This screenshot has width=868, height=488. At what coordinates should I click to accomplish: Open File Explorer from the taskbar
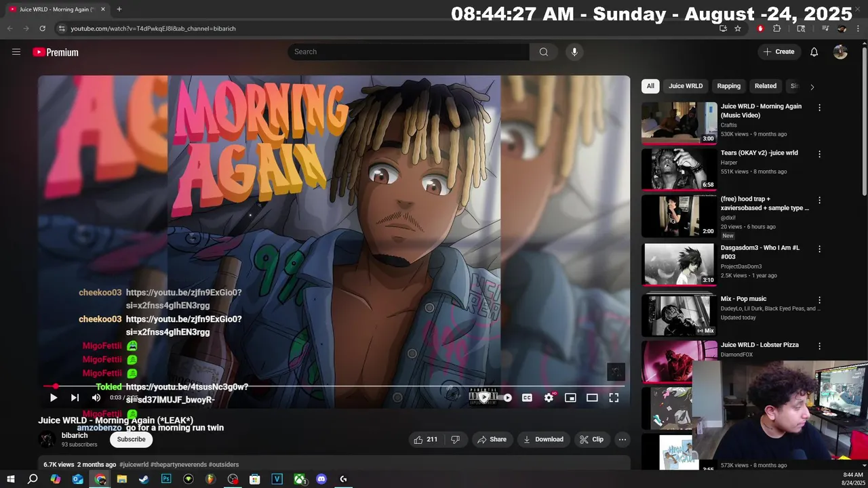pyautogui.click(x=122, y=479)
